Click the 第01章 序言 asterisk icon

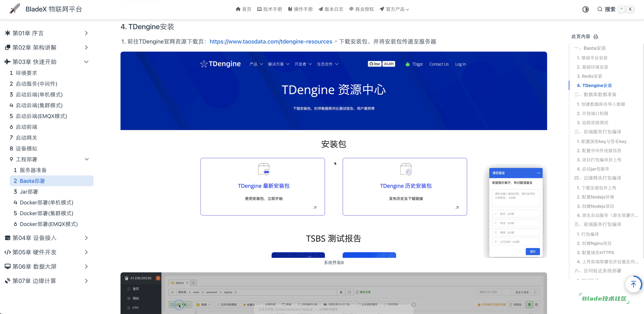(x=7, y=33)
